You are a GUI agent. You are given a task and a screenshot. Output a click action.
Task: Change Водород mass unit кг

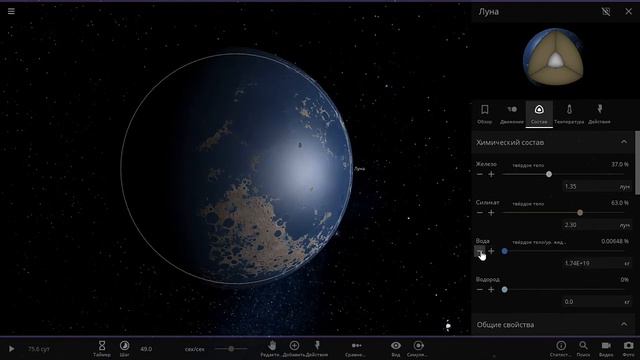[x=627, y=302]
